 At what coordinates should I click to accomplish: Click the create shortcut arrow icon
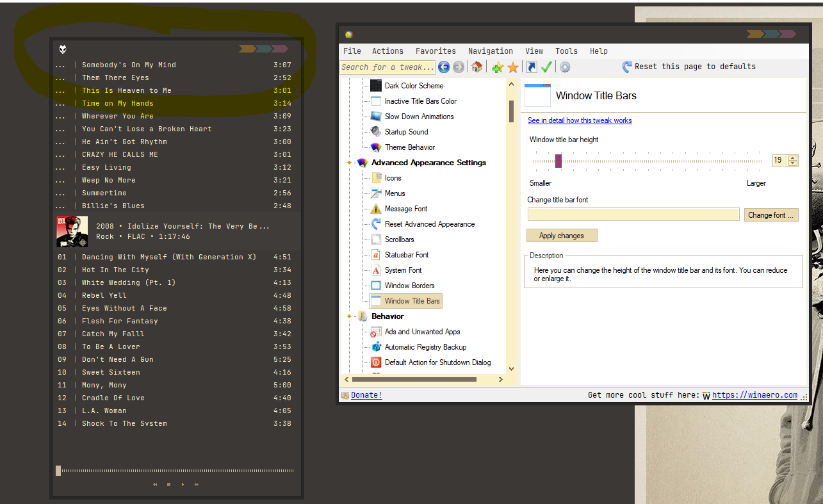click(x=531, y=67)
